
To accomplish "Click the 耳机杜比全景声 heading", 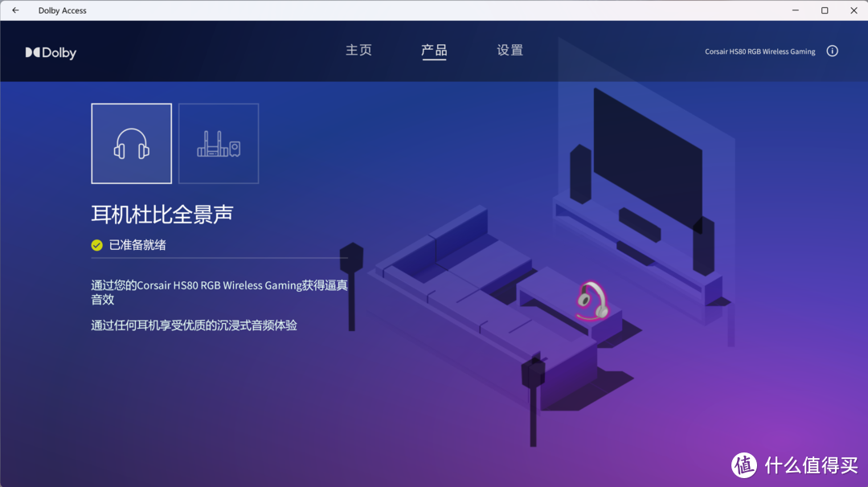I will coord(162,215).
